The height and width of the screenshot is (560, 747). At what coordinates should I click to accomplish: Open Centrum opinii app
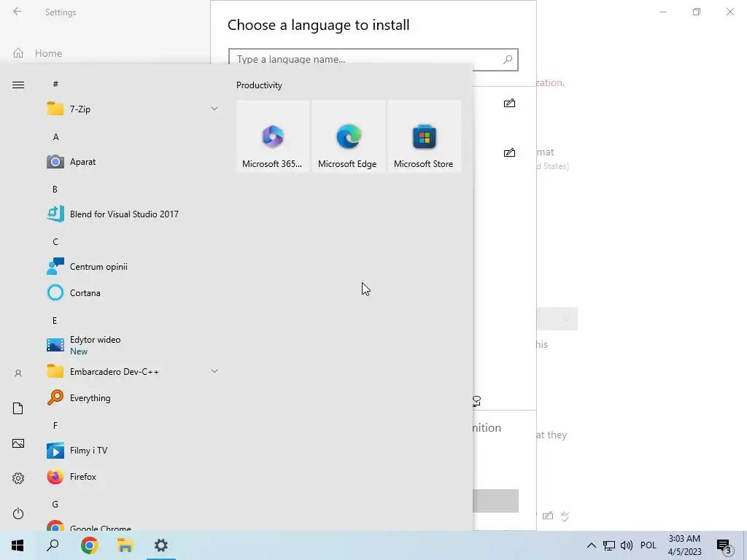tap(132, 267)
